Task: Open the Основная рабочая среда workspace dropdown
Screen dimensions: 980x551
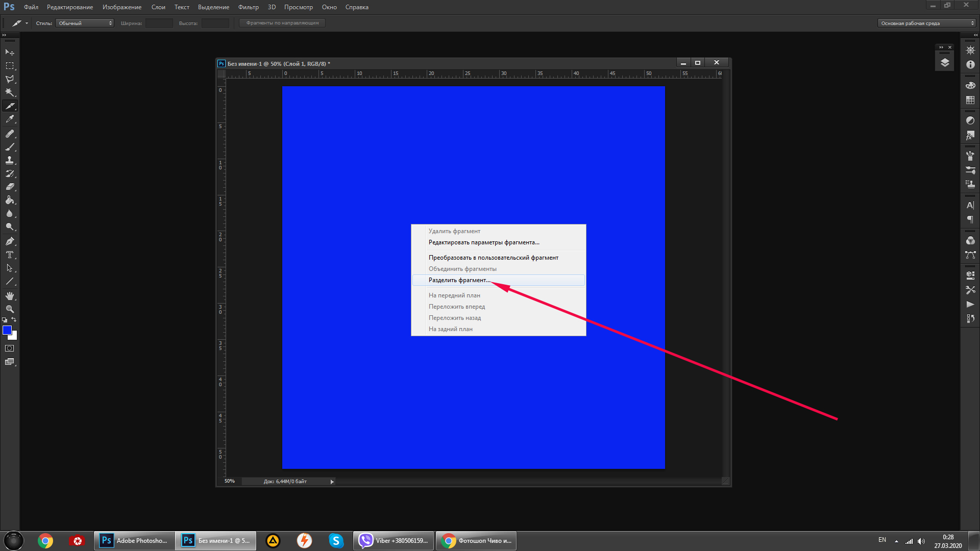Action: coord(927,23)
